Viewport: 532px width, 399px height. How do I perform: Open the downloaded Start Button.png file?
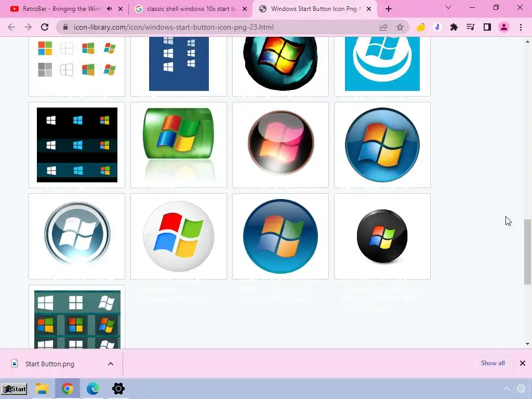tap(50, 364)
